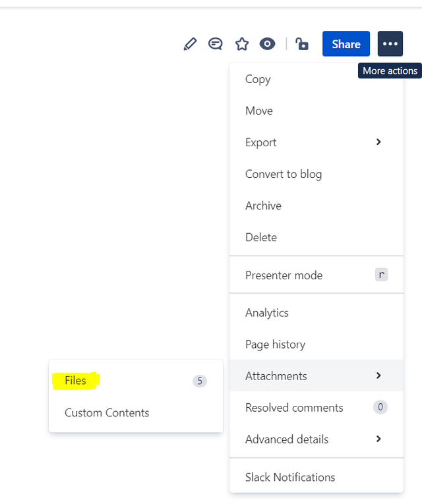Open inline comments via speech bubble icon
The image size is (422, 504).
(x=216, y=44)
